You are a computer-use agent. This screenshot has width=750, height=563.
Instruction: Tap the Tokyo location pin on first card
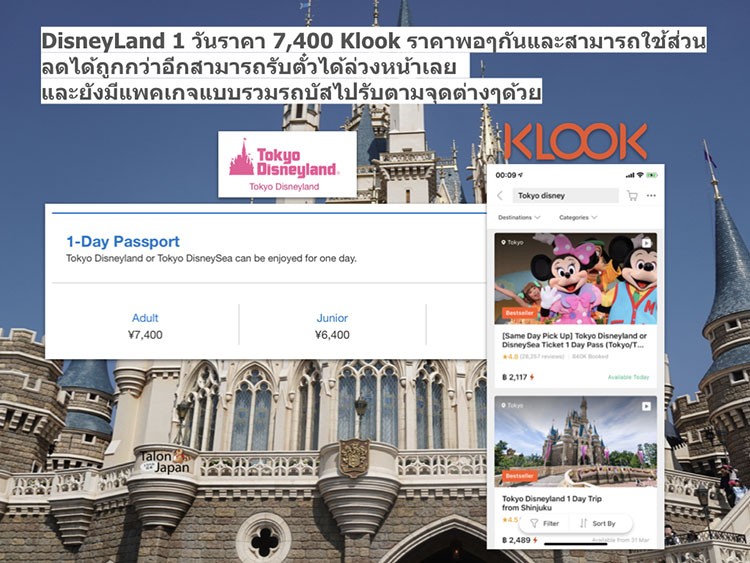point(503,243)
